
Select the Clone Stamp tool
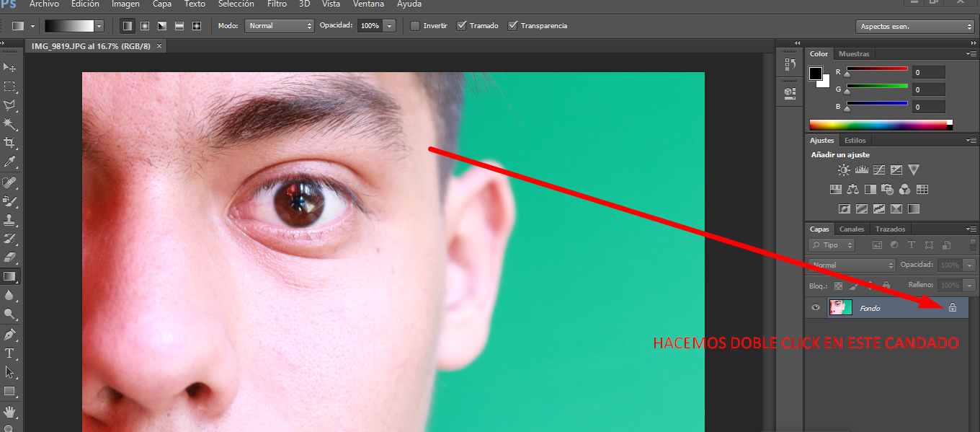[x=10, y=219]
